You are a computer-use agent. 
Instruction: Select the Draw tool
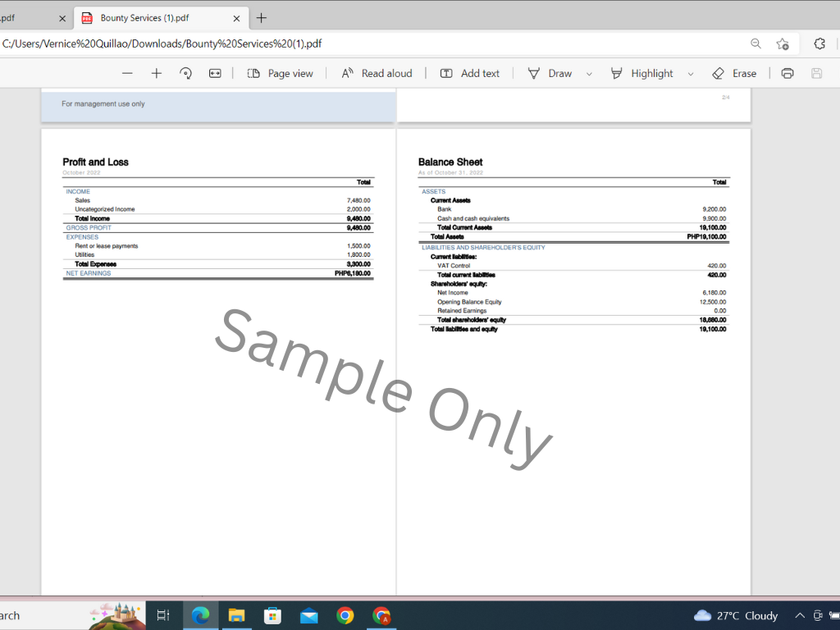coord(550,73)
